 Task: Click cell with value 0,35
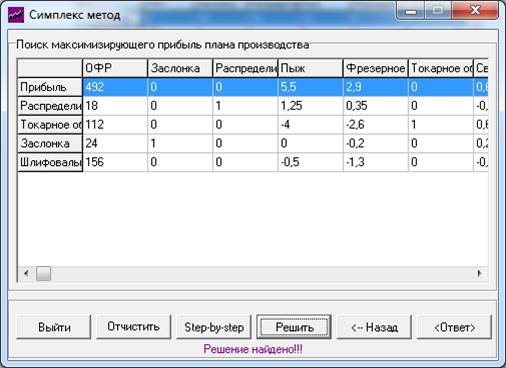[x=376, y=106]
